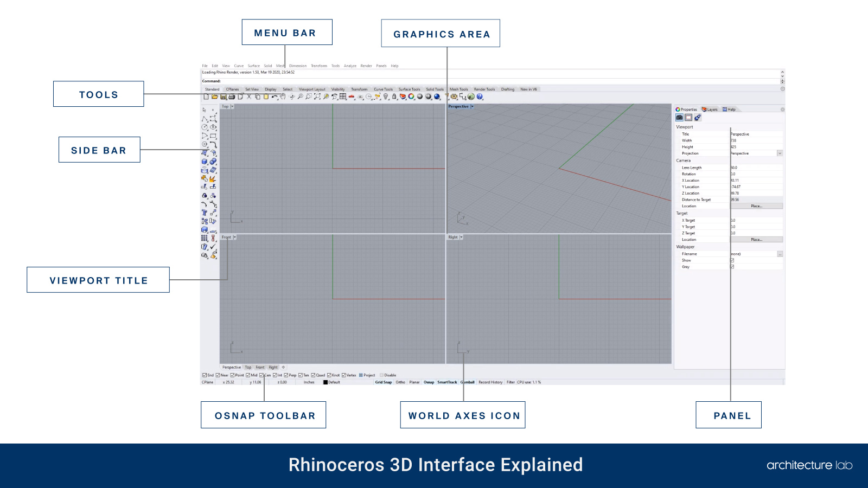Select the Polyline tool in sidebar
868x488 pixels.
tap(205, 119)
